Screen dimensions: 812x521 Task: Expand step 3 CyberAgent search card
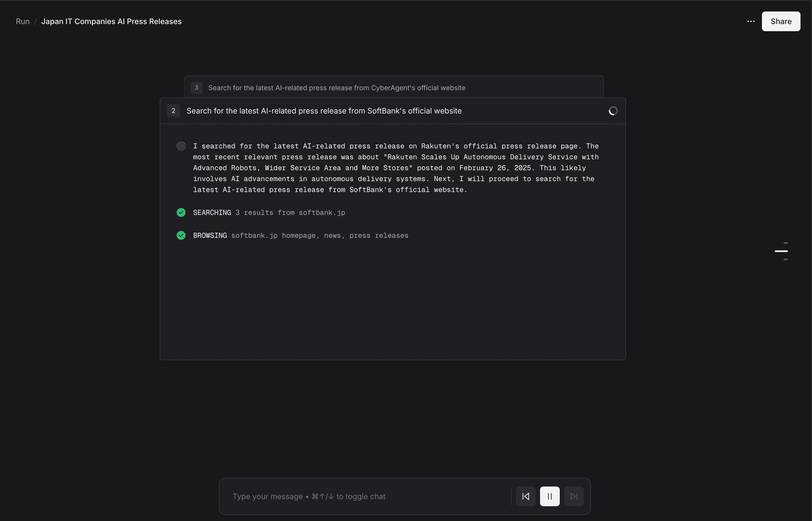pyautogui.click(x=337, y=88)
